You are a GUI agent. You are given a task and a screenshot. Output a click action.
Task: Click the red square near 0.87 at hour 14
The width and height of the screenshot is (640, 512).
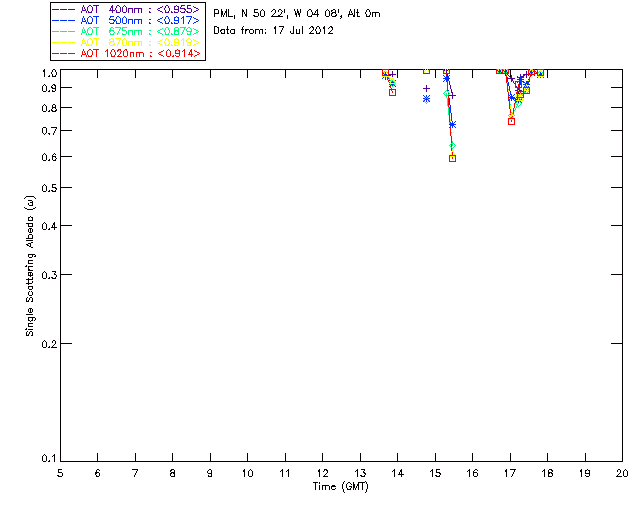392,93
